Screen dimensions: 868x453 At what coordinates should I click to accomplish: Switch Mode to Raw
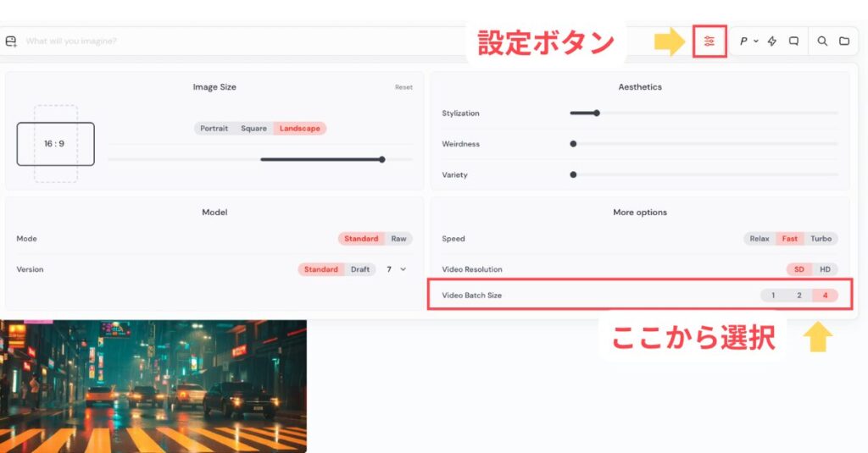coord(398,239)
